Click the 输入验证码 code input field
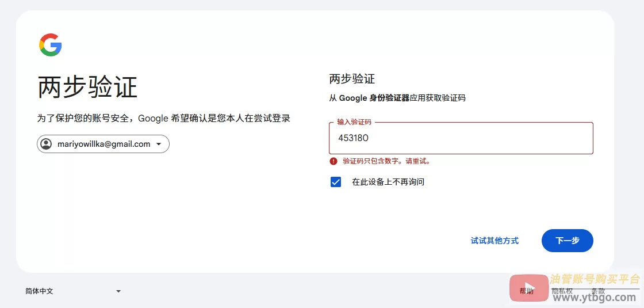The image size is (644, 308). point(461,138)
